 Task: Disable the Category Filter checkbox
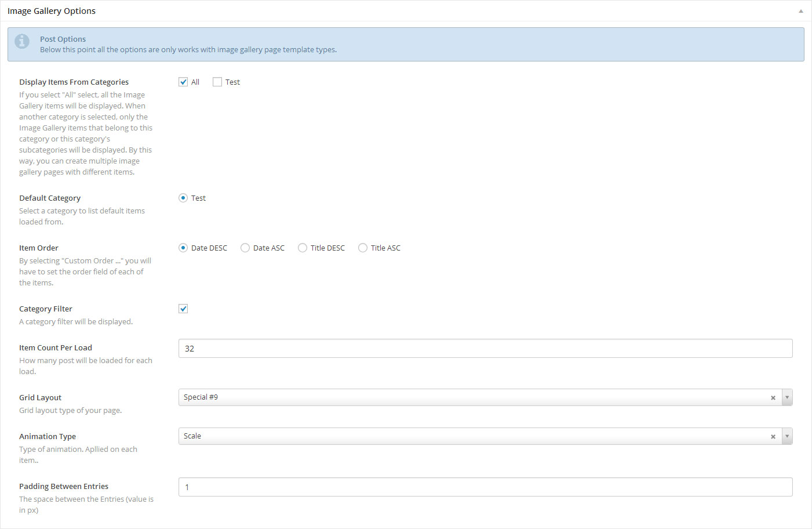click(x=183, y=309)
